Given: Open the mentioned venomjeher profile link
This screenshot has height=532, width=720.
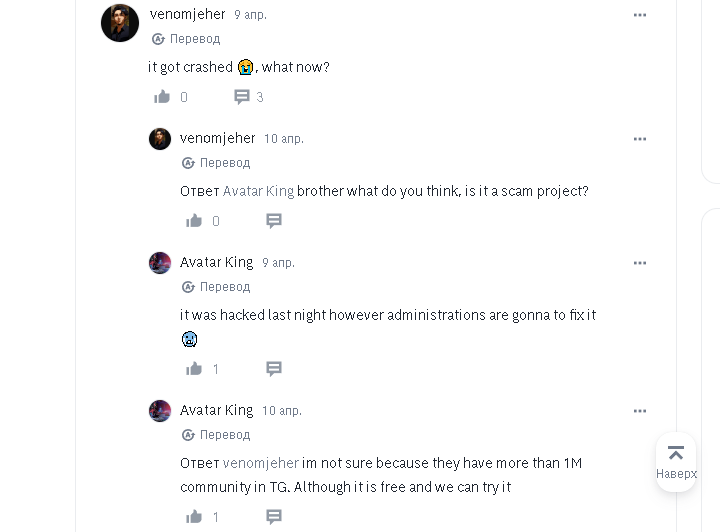Looking at the screenshot, I should click(261, 463).
